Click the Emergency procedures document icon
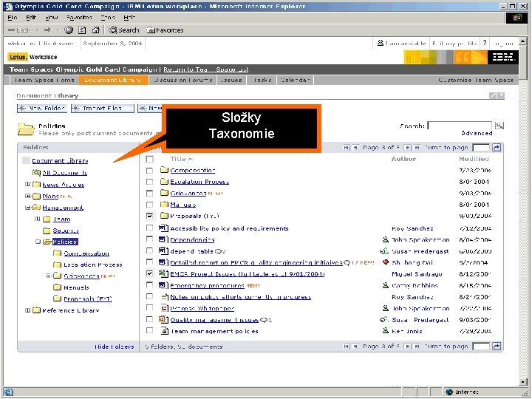Viewport: 532px width, 399px height. point(163,285)
